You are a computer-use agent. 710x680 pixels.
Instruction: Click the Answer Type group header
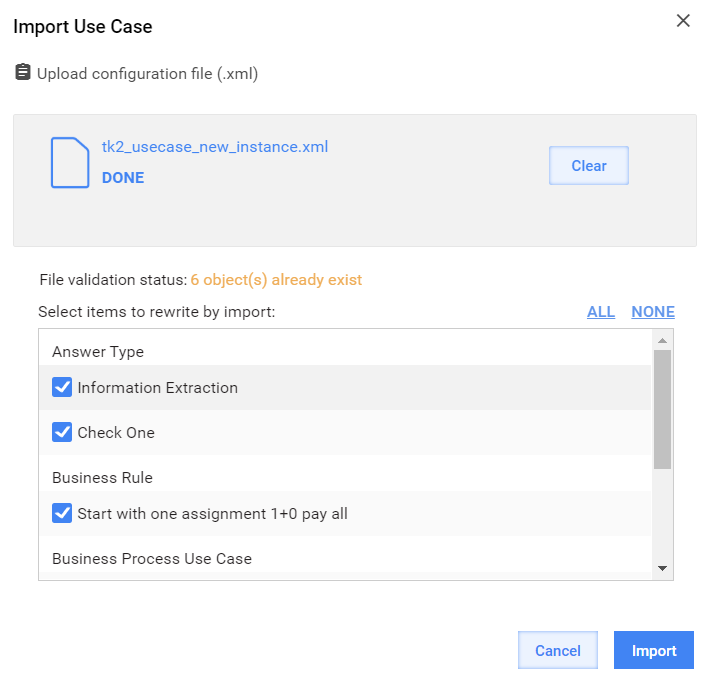[x=98, y=352]
